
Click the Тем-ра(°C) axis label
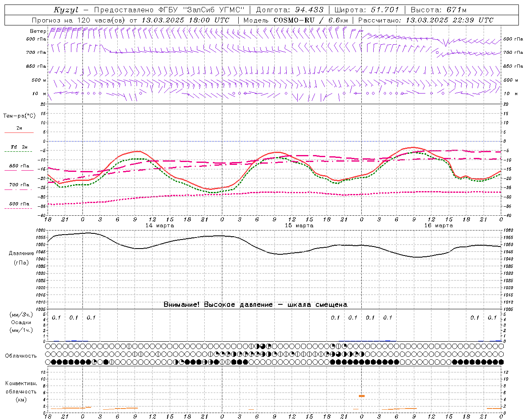coord(19,116)
